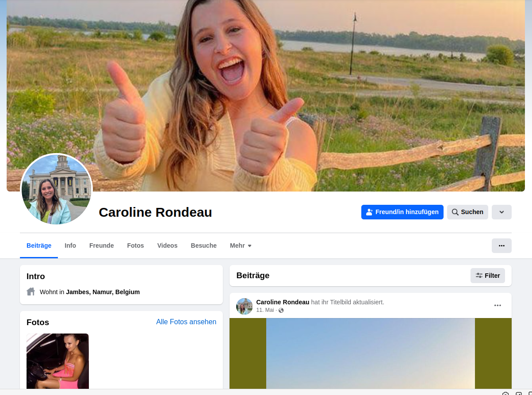Open the image in the Titelbild update post
This screenshot has height=395, width=532.
coord(371,353)
